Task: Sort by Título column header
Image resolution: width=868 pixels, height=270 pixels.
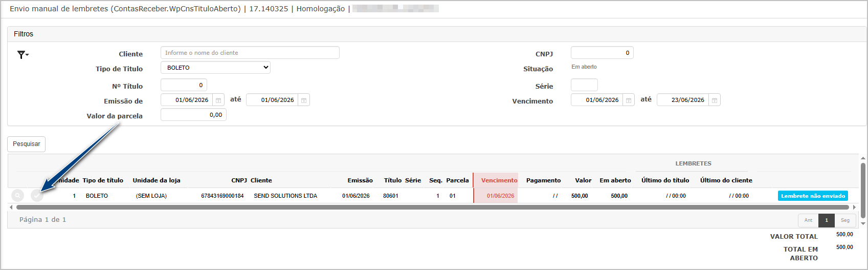Action: click(393, 180)
